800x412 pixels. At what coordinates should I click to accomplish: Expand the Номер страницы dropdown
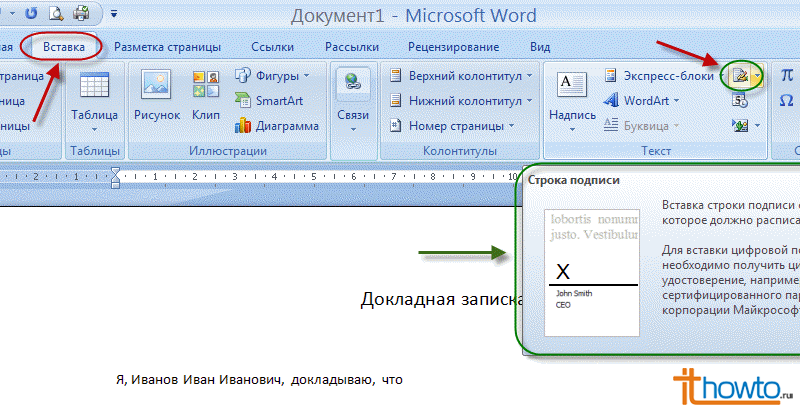452,125
